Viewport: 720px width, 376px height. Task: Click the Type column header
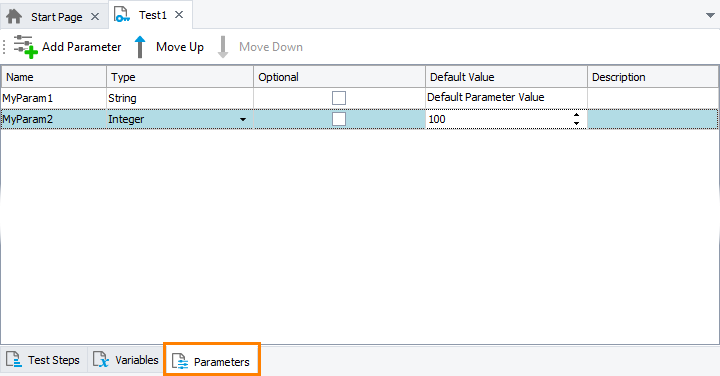click(180, 77)
